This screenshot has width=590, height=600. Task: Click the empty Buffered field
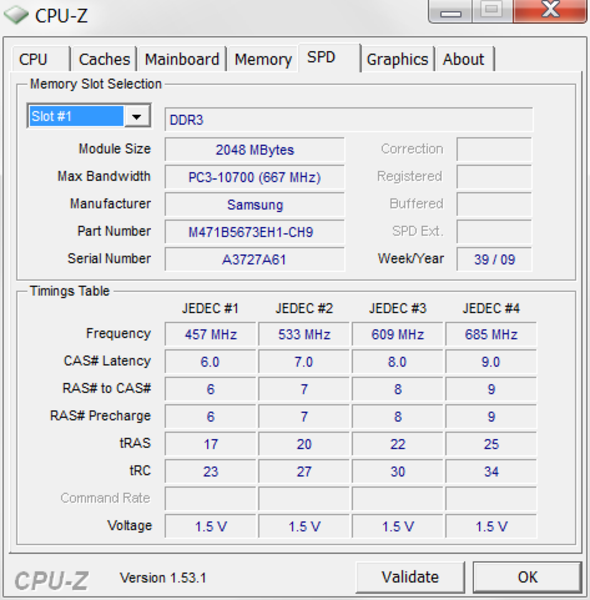click(x=494, y=205)
